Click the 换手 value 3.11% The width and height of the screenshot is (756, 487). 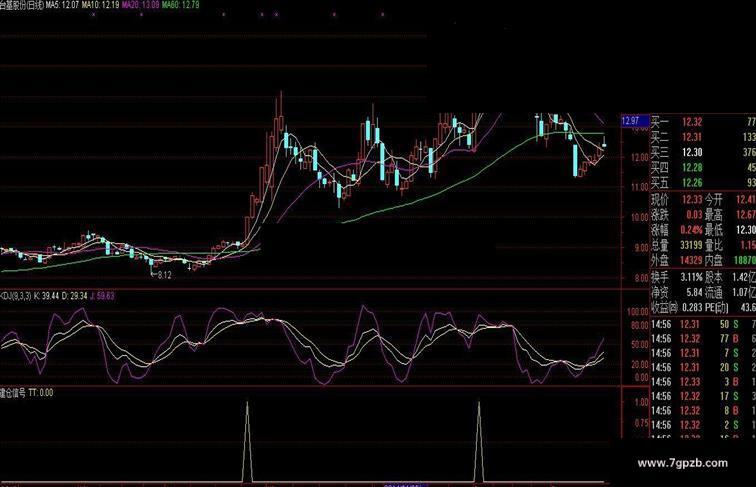(691, 277)
